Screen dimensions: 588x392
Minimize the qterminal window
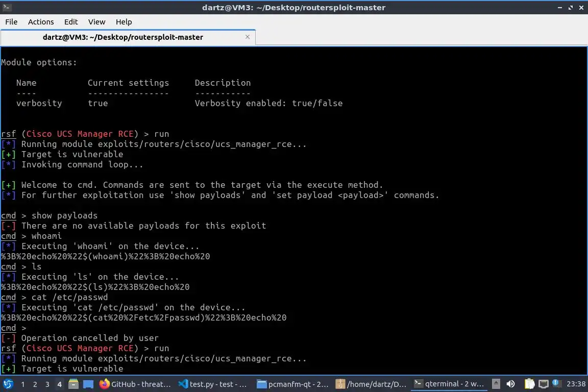560,7
